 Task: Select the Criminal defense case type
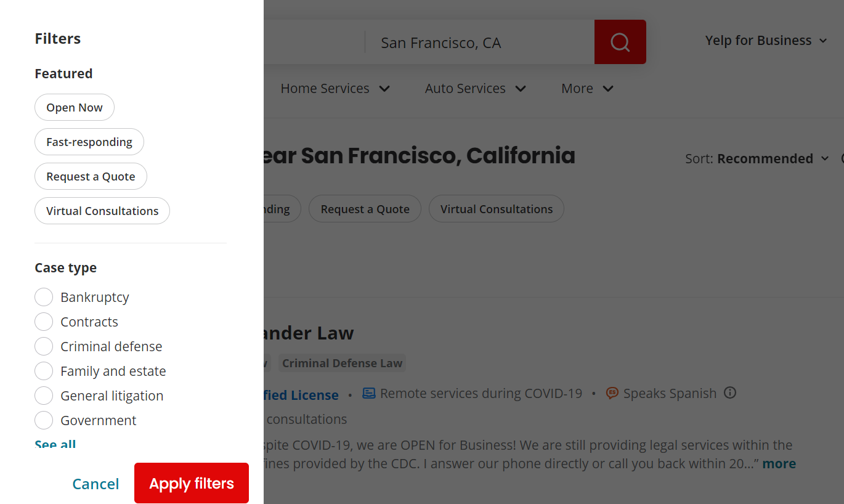[x=44, y=346]
